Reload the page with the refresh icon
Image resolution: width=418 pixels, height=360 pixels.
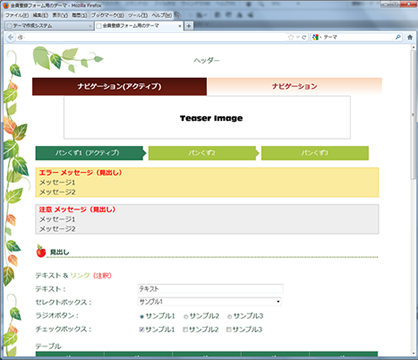[x=304, y=37]
